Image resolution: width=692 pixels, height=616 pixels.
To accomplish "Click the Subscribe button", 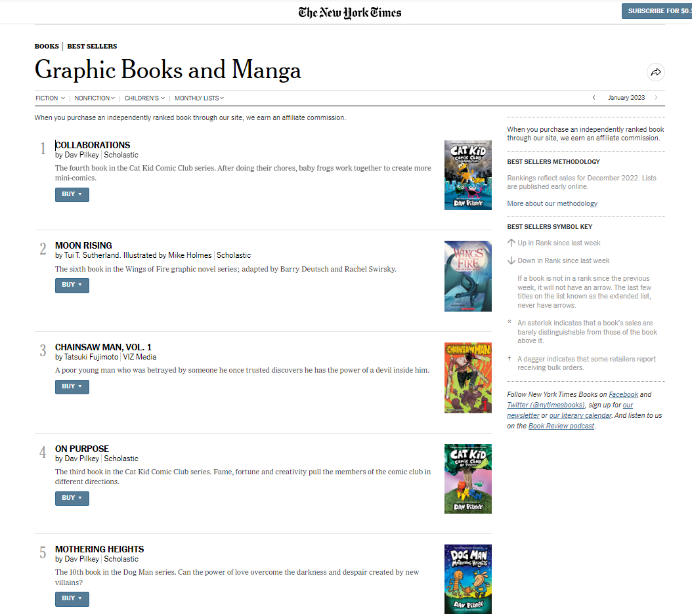I will [x=657, y=11].
